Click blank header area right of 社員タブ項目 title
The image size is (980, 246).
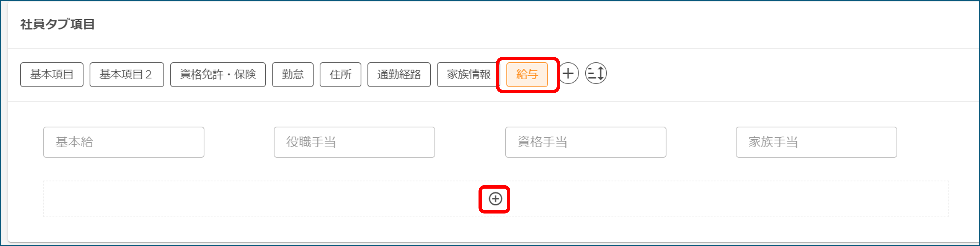533,24
